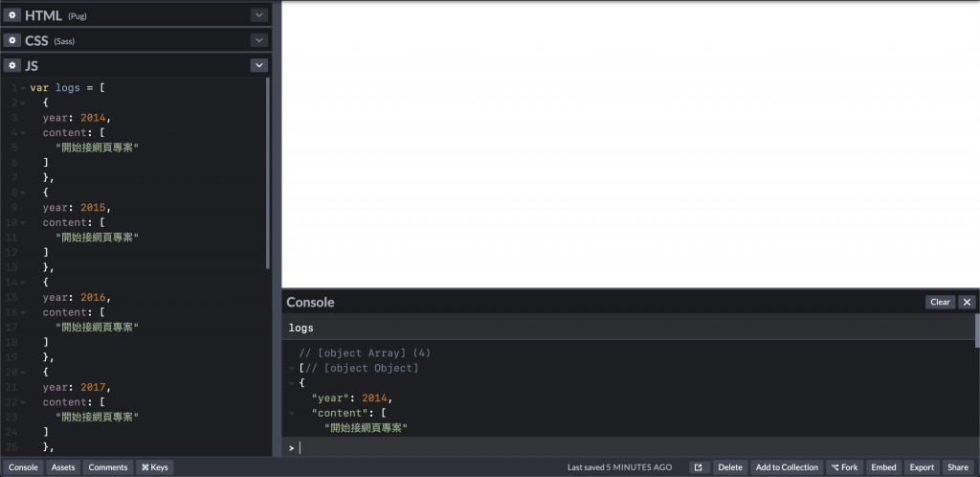Click the 'year: 2014,' code line
Viewport: 980px width, 477px height.
[77, 118]
